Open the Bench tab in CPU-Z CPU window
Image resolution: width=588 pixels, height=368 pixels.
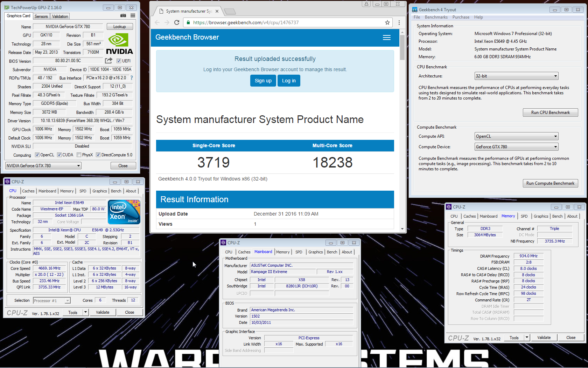[x=116, y=191]
